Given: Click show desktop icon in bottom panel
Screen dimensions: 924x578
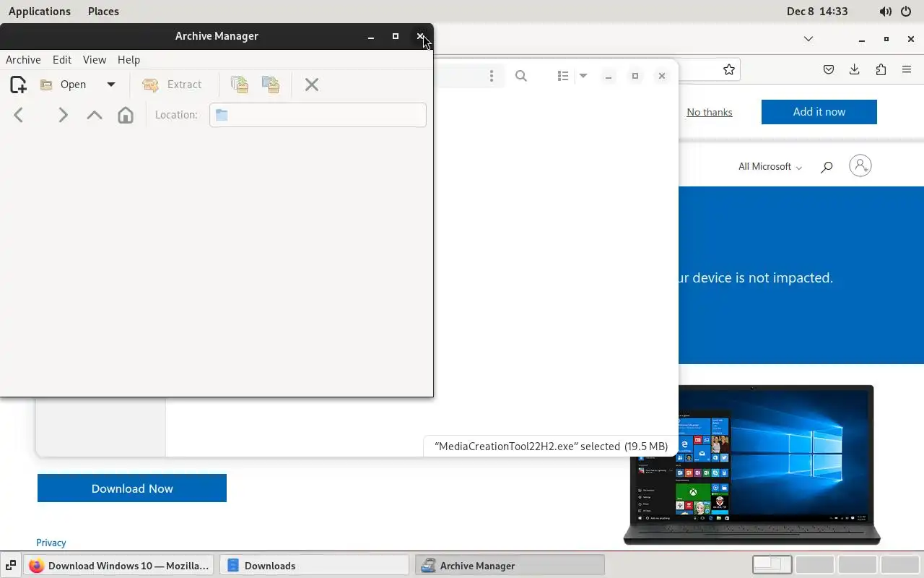Looking at the screenshot, I should pos(11,566).
